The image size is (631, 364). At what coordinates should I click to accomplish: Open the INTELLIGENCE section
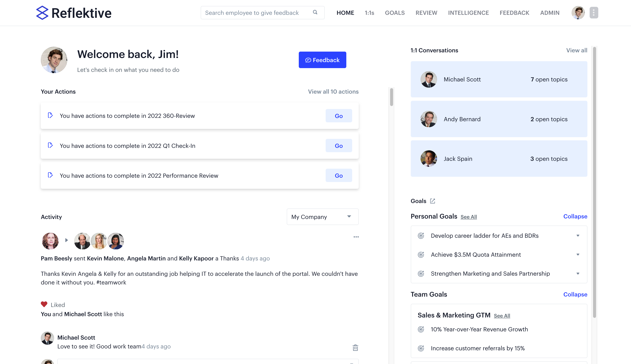468,13
